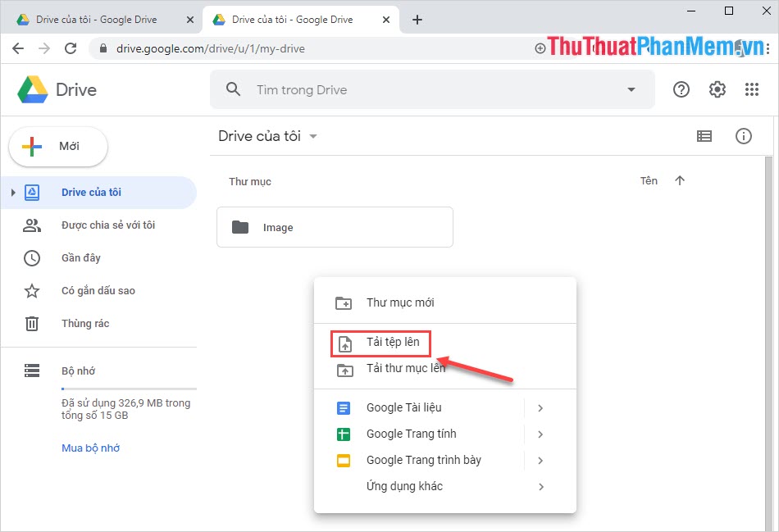779x532 pixels.
Task: Go forward with the browser forward arrow
Action: pos(44,48)
